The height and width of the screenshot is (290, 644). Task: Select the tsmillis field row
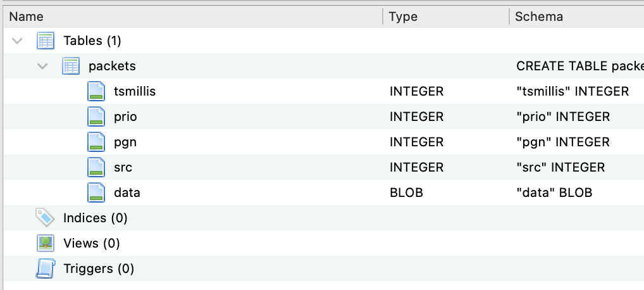click(x=322, y=91)
